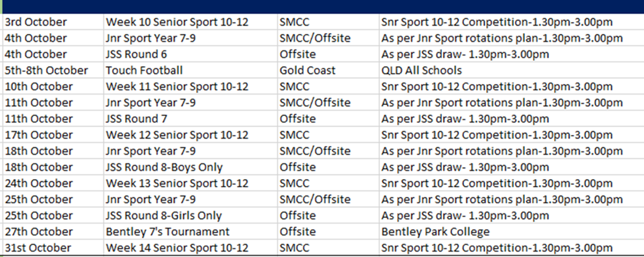Select the 'QLD All Schools' details cell
Image resolution: width=644 pixels, height=257 pixels.
pos(421,70)
